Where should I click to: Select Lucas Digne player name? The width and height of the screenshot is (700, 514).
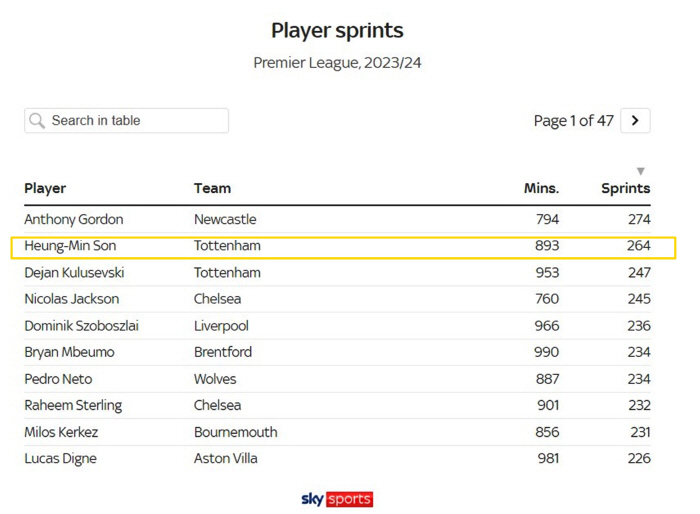62,458
